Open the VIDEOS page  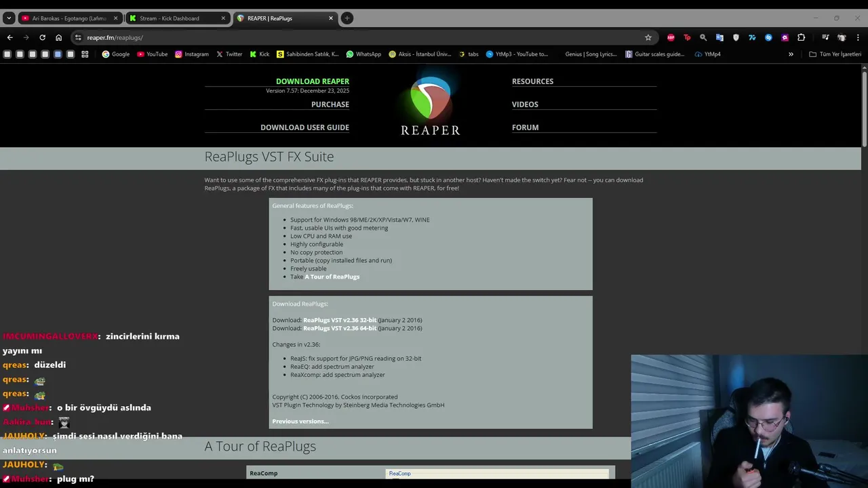pyautogui.click(x=525, y=104)
